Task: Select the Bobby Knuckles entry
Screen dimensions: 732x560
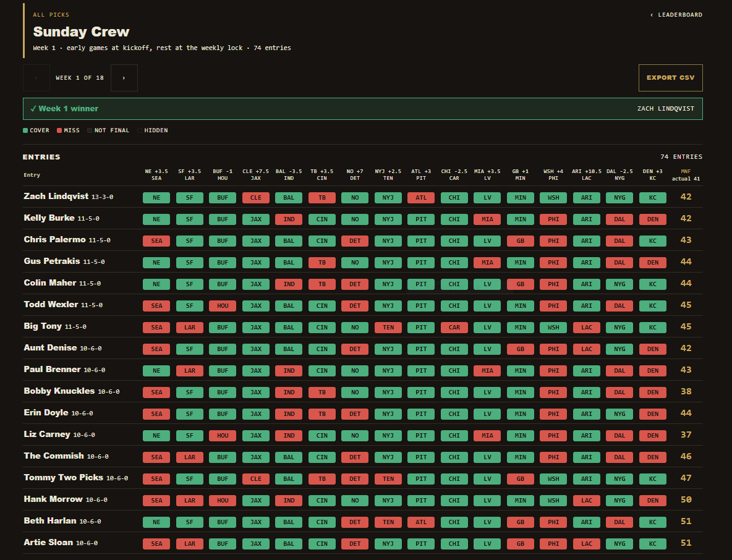Action: (x=59, y=391)
